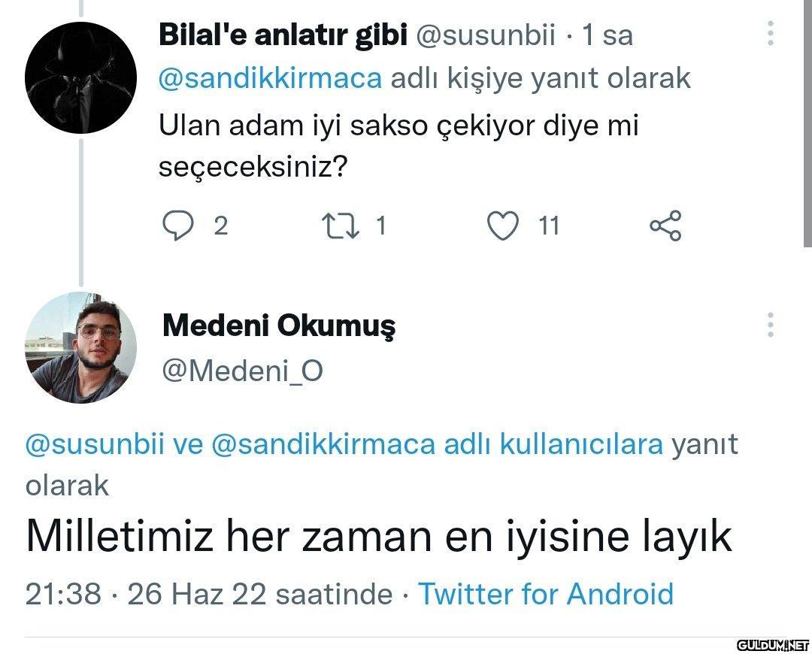Image resolution: width=812 pixels, height=654 pixels.
Task: Click the Medeni Okumuş display name
Action: [x=279, y=325]
